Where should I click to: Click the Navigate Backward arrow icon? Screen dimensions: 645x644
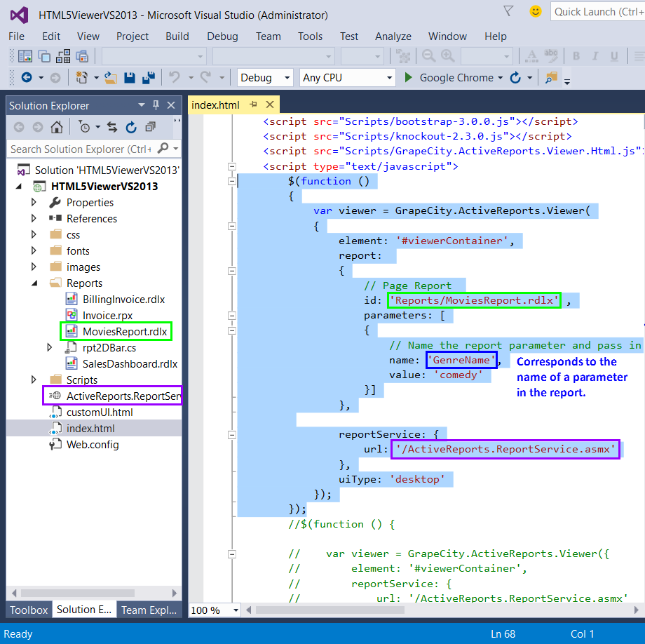click(27, 77)
